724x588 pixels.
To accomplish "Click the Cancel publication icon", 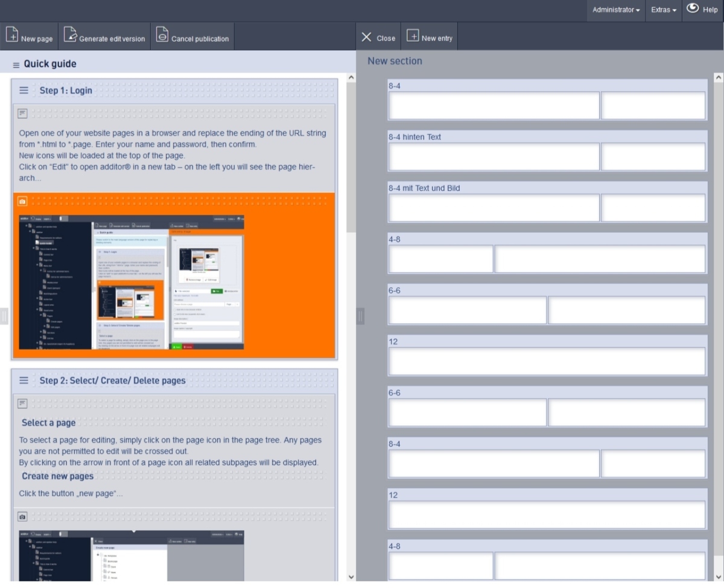I will point(162,35).
